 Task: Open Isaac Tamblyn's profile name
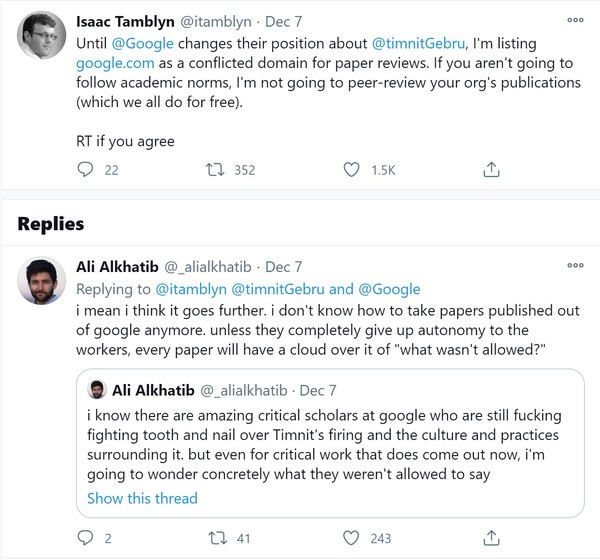(125, 19)
